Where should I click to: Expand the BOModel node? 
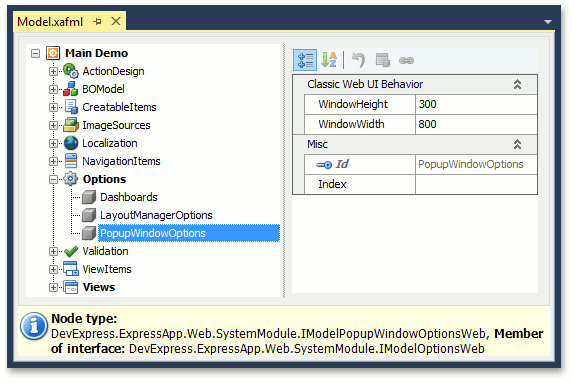pyautogui.click(x=53, y=89)
